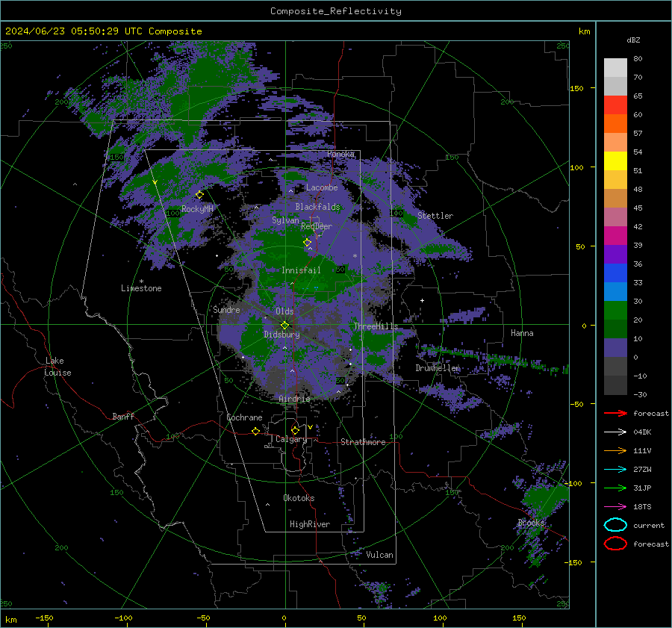Pick the light gray top 70–80 dBZ swatch
This screenshot has width=672, height=628.
click(x=615, y=67)
